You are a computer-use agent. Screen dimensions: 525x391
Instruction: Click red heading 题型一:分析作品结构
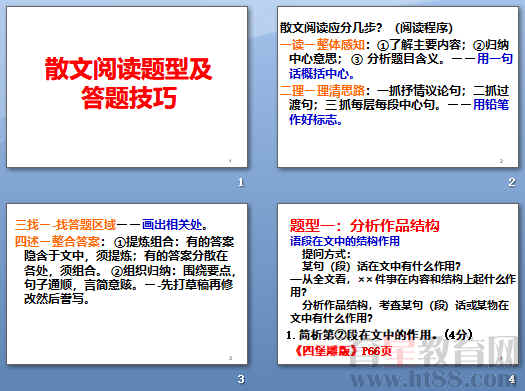[x=364, y=226]
